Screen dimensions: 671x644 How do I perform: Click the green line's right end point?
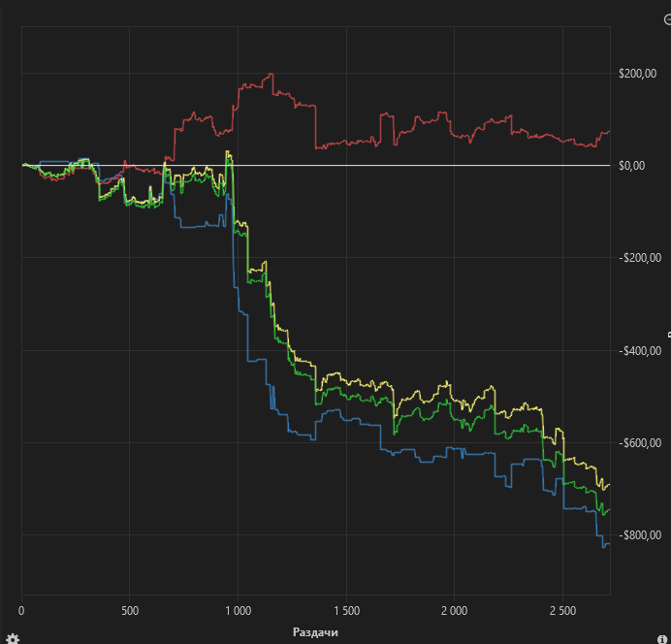click(x=609, y=509)
